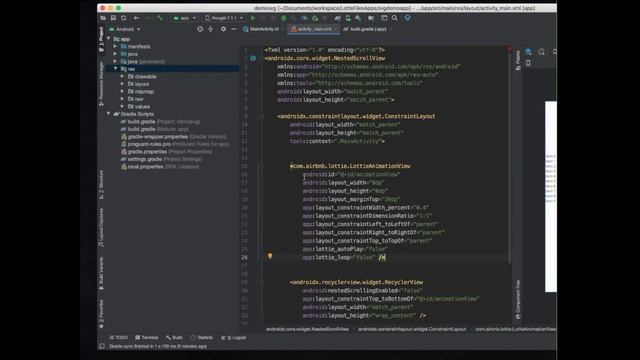Viewport: 640px width, 360px height.
Task: Open the AVD Manager device icon
Action: pyautogui.click(x=348, y=18)
